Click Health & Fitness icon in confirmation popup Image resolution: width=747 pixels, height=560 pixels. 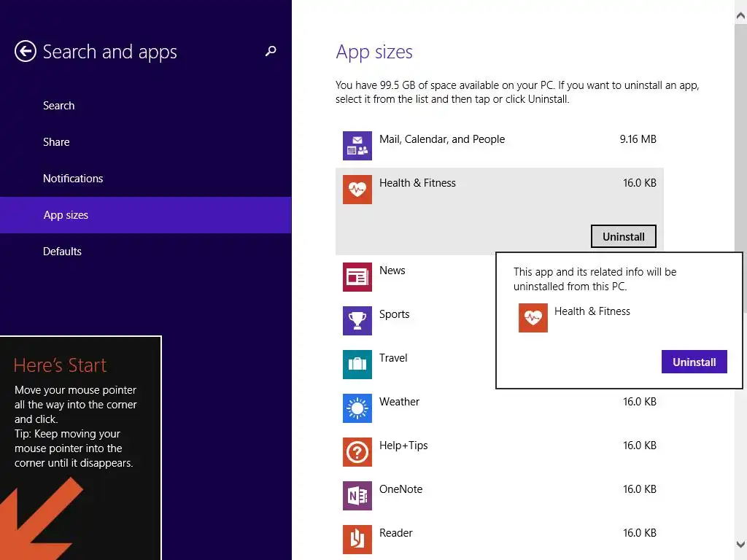(533, 318)
